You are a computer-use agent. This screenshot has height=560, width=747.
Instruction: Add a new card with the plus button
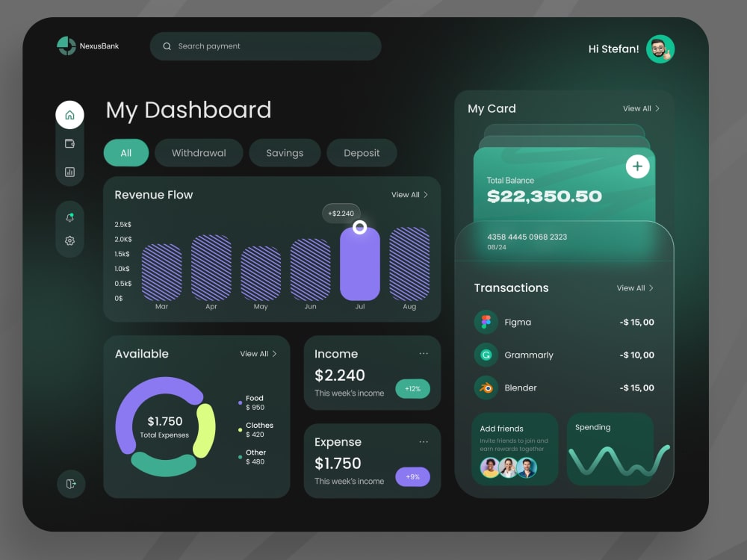(637, 166)
